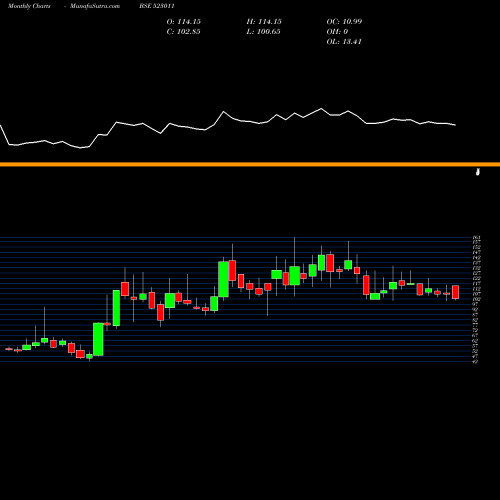Select the "BSE 523011" symbol text
Image resolution: width=500 pixels, height=500 pixels.
157,6
